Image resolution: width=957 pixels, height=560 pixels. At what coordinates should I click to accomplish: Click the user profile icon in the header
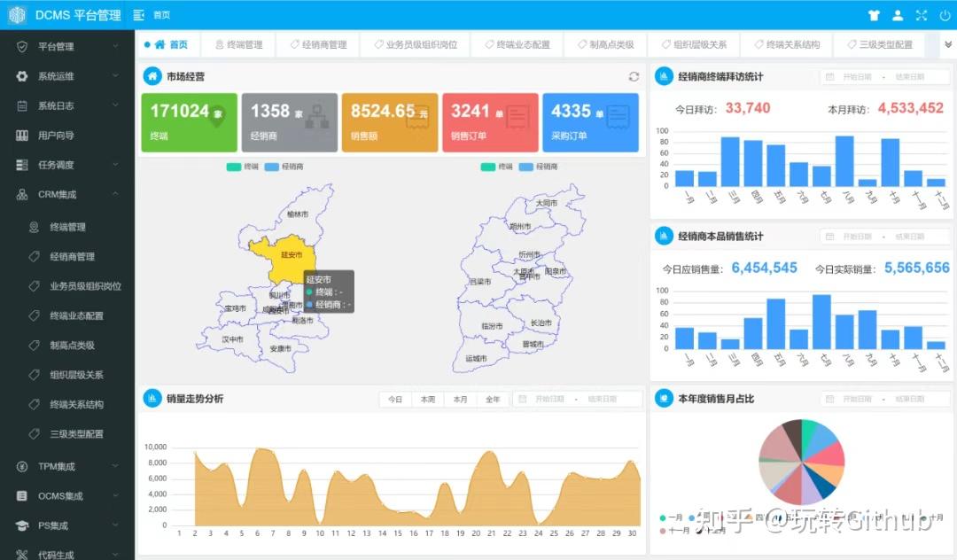tap(898, 14)
